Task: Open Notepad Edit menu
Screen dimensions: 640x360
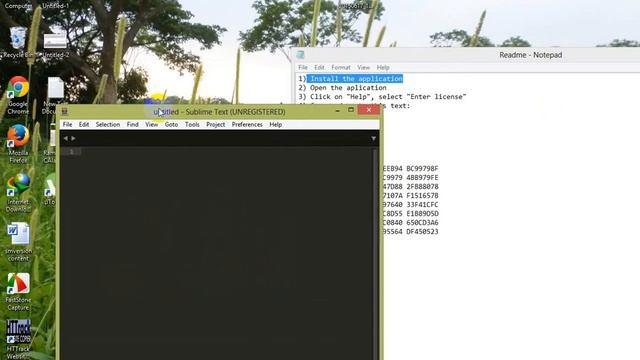Action: tap(319, 67)
